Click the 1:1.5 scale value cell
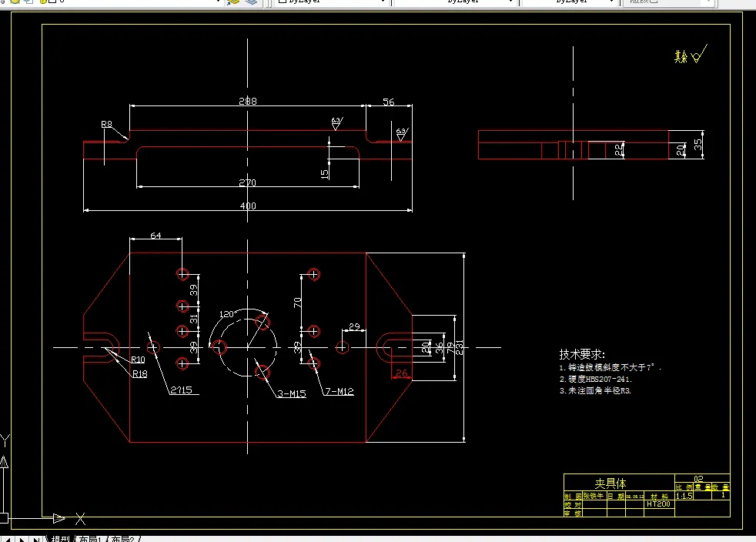 [684, 496]
